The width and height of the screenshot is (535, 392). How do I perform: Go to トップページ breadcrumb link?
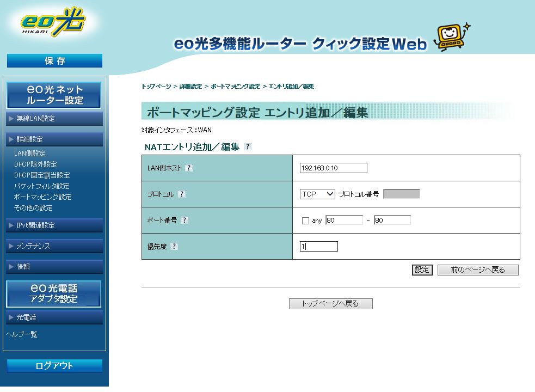pyautogui.click(x=156, y=87)
